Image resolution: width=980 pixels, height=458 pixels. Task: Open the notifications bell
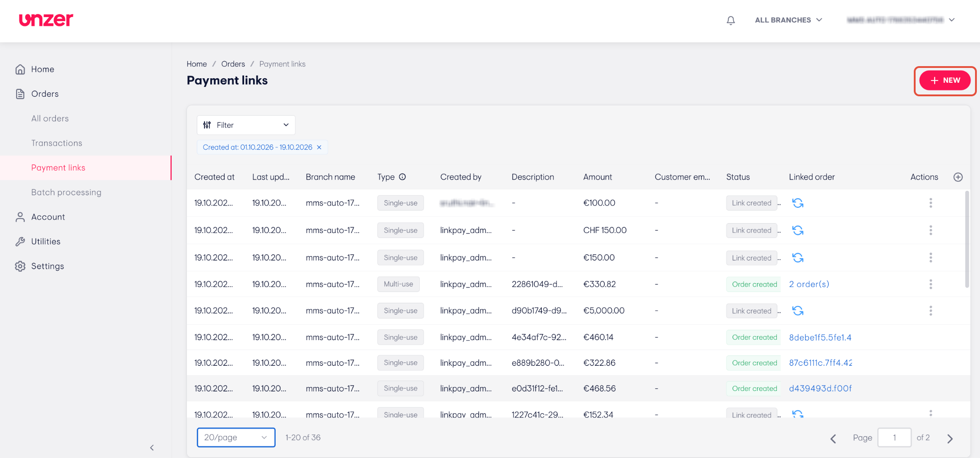(730, 20)
